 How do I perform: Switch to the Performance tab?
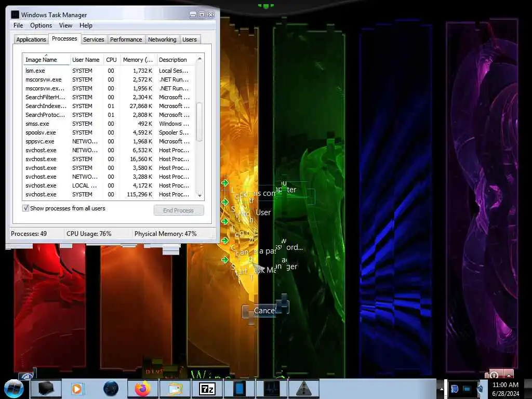tap(126, 39)
